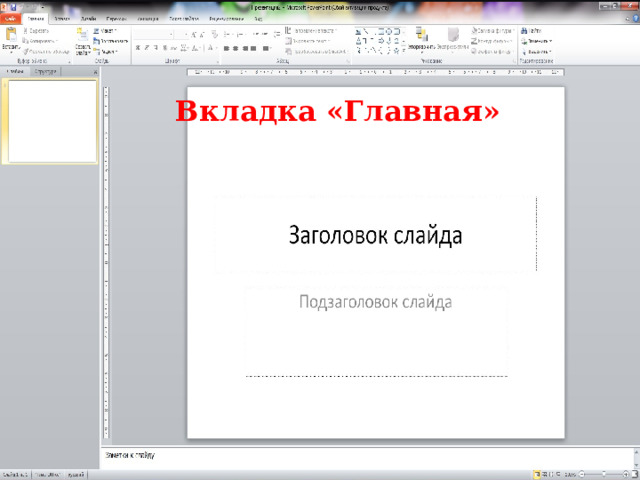
Task: Click the Decrease Font Size icon
Action: 202,35
